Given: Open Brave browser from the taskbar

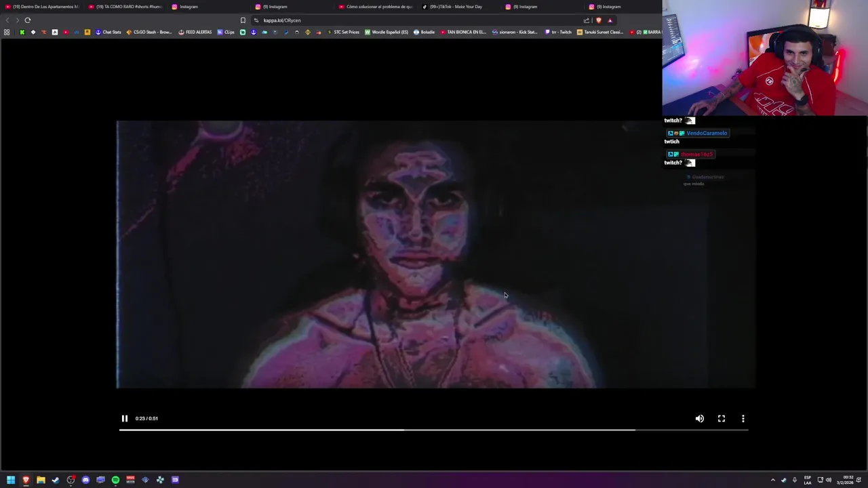Looking at the screenshot, I should click(x=26, y=480).
